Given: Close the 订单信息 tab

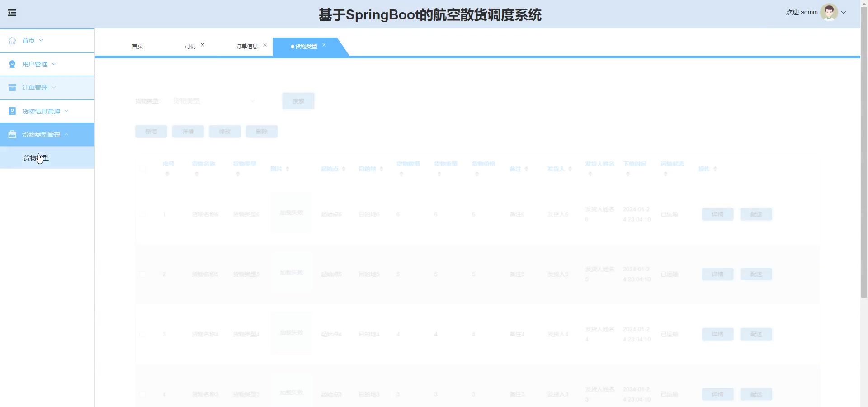Looking at the screenshot, I should tap(265, 45).
